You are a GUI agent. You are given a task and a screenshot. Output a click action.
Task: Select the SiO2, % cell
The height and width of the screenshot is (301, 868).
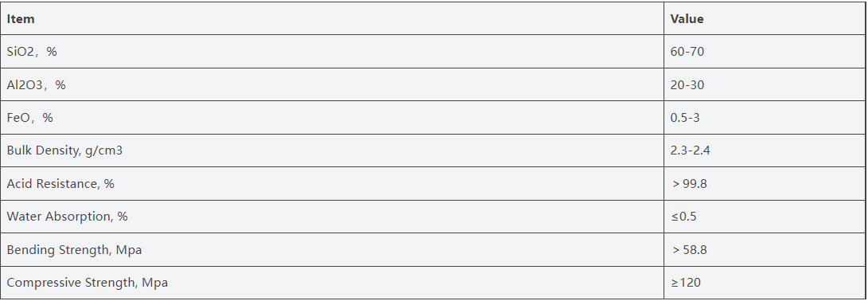point(332,52)
